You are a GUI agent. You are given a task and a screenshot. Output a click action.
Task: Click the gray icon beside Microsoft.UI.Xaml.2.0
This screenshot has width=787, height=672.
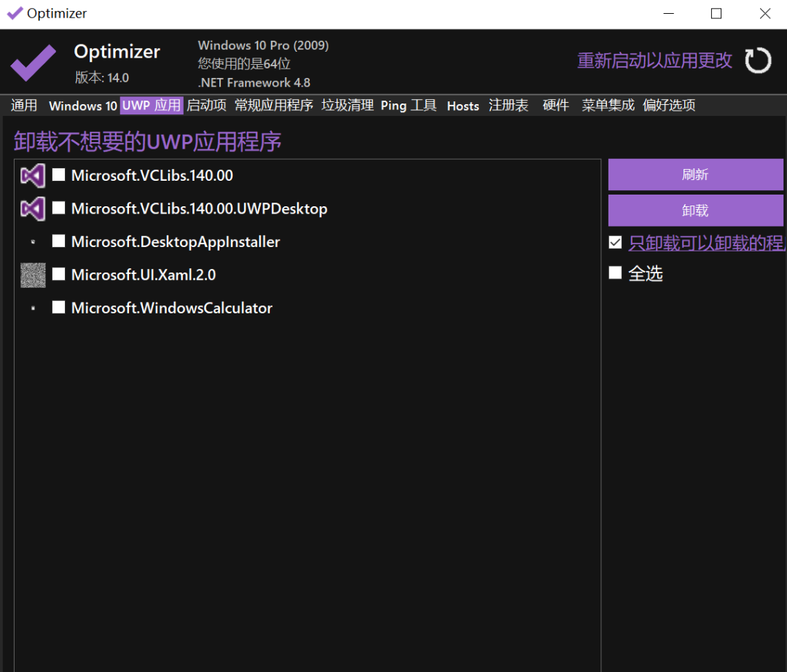click(33, 275)
